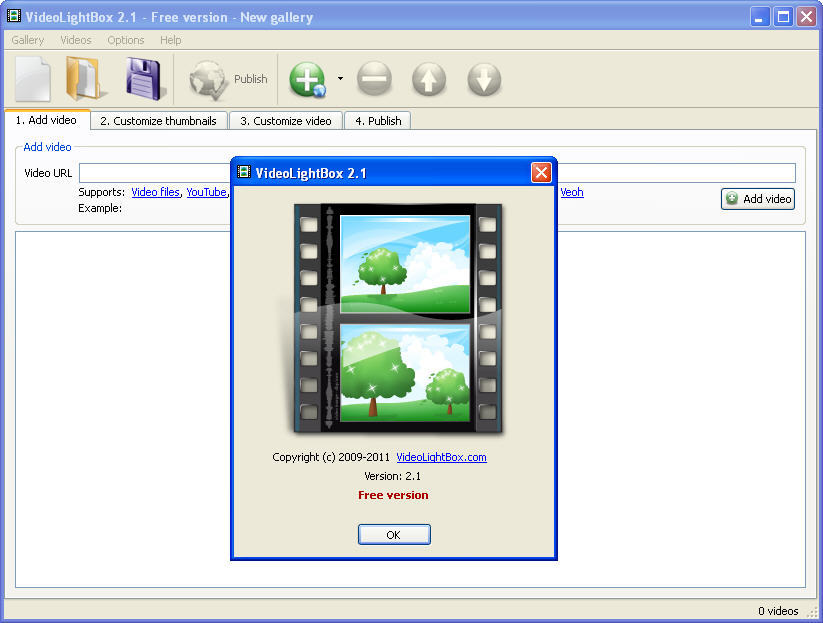Minimize the VideoLightBox main window
This screenshot has height=623, width=823.
click(x=758, y=17)
